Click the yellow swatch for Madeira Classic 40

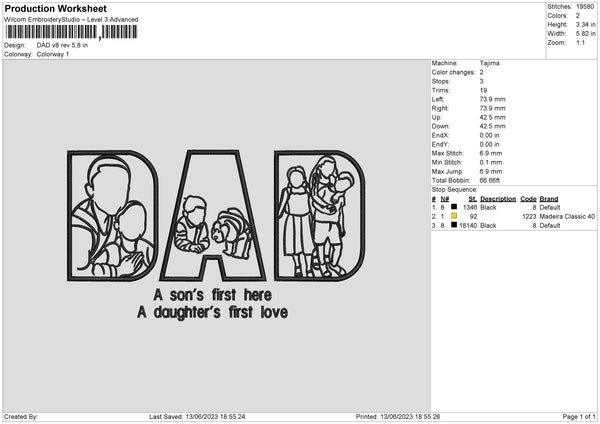(x=454, y=216)
